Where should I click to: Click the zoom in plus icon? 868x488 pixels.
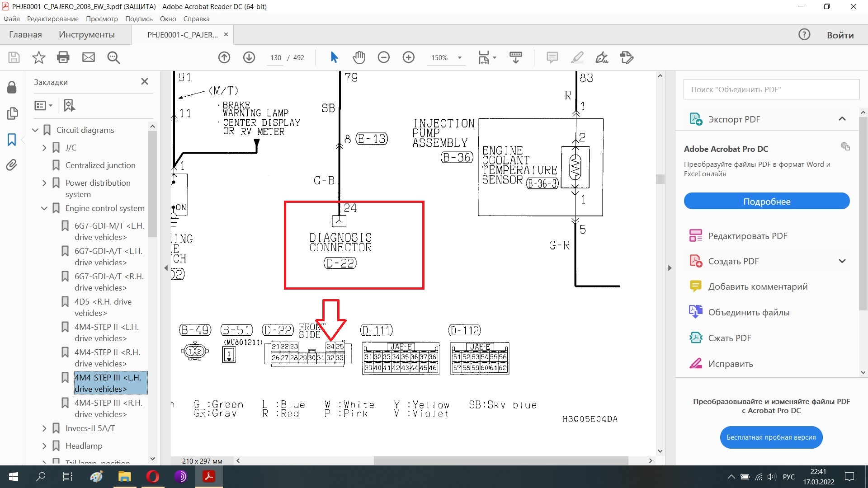pyautogui.click(x=409, y=57)
